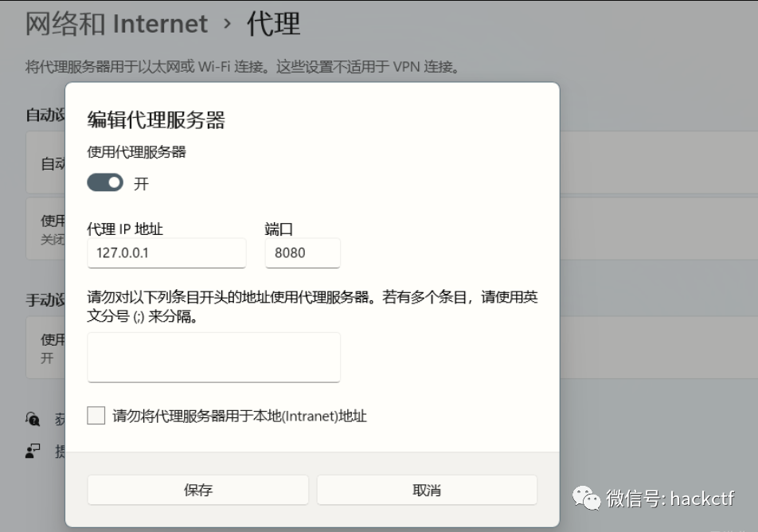Click the headset help icon beside 获取帮助
This screenshot has width=758, height=532.
32,417
